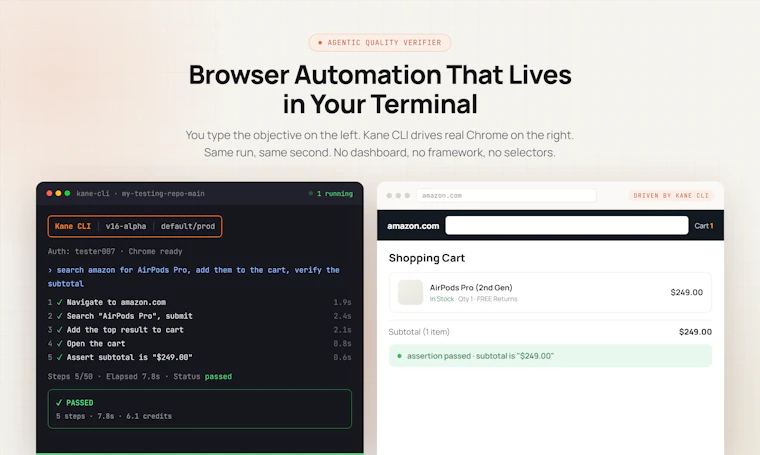Click checkmark beside 'Search "AirPods Pro", submit'

click(x=60, y=316)
